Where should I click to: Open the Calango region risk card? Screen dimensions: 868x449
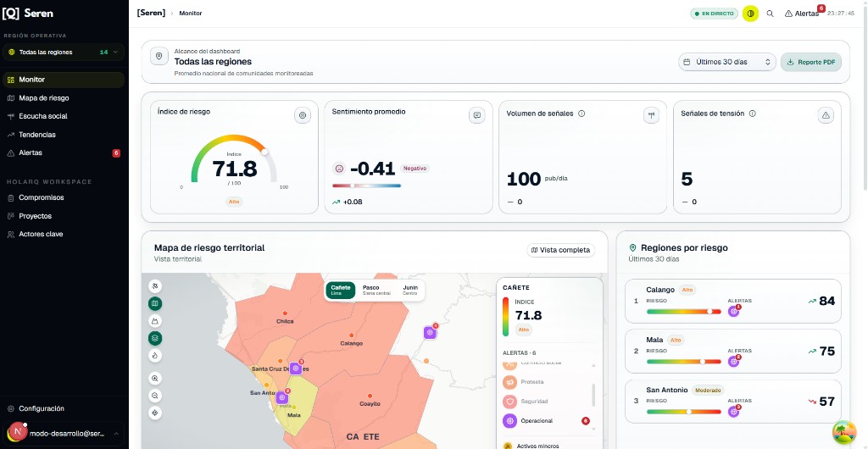733,301
